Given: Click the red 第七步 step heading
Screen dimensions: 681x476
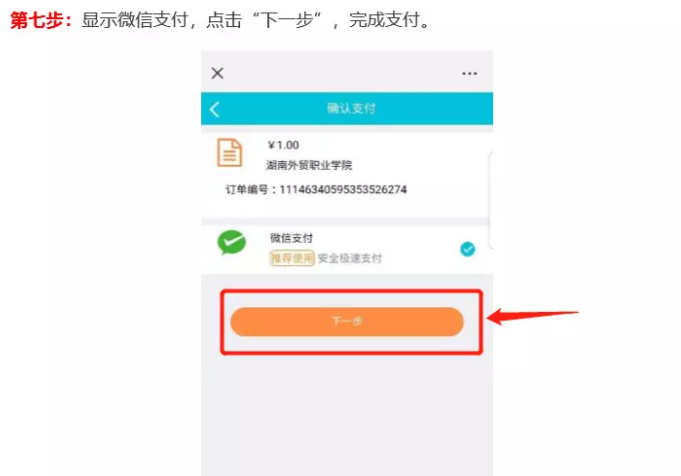Looking at the screenshot, I should (41, 20).
